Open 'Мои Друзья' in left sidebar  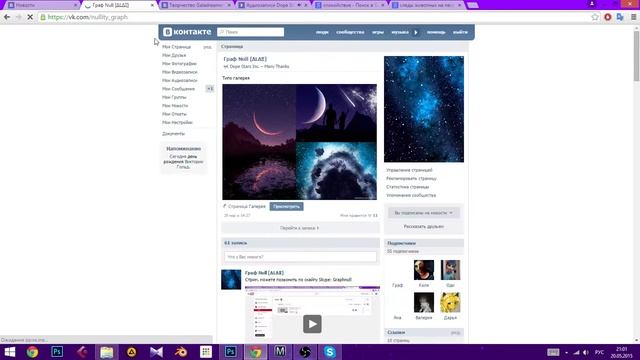click(x=174, y=55)
